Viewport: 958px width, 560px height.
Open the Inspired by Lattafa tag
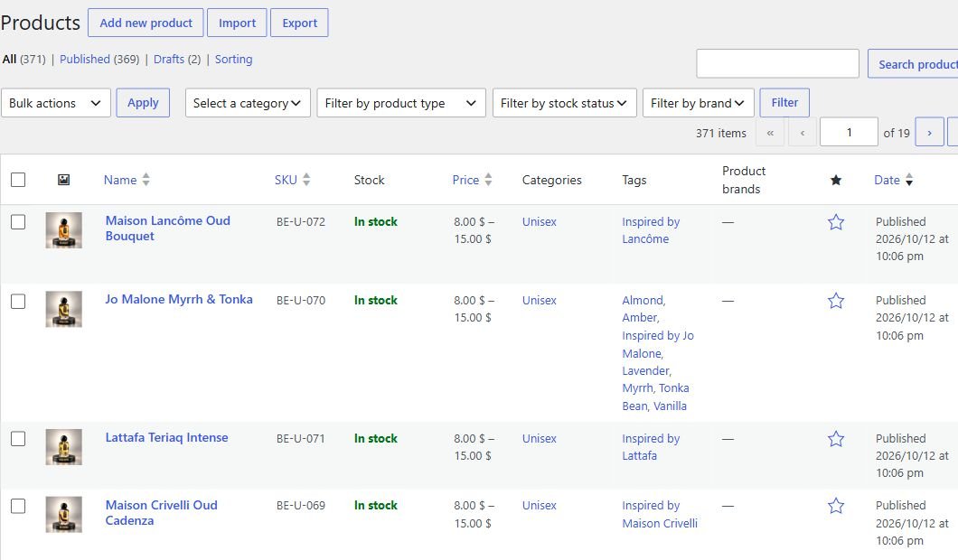(651, 447)
